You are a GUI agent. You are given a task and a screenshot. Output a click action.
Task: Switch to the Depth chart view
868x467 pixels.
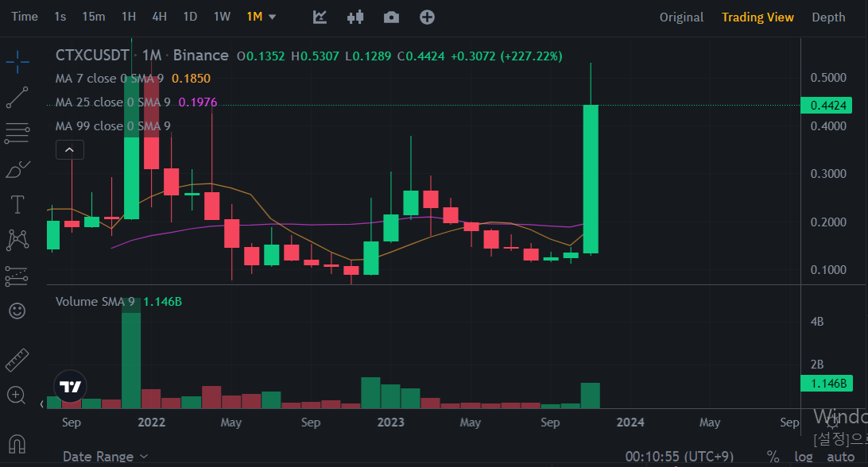(x=828, y=17)
